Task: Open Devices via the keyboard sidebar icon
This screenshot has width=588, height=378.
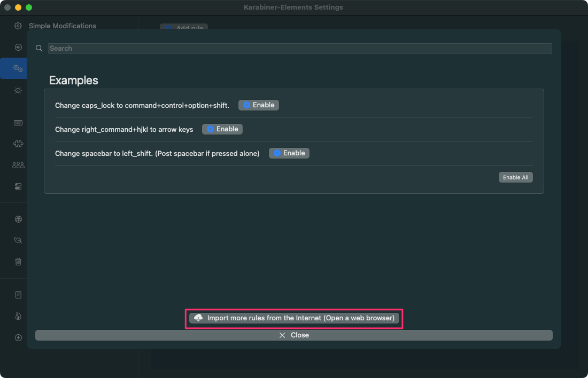Action: (x=18, y=123)
